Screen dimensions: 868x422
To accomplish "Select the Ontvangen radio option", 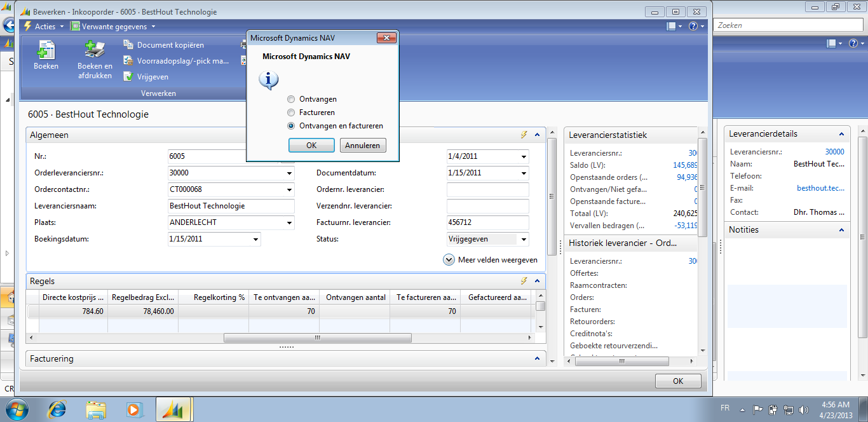I will click(x=291, y=99).
